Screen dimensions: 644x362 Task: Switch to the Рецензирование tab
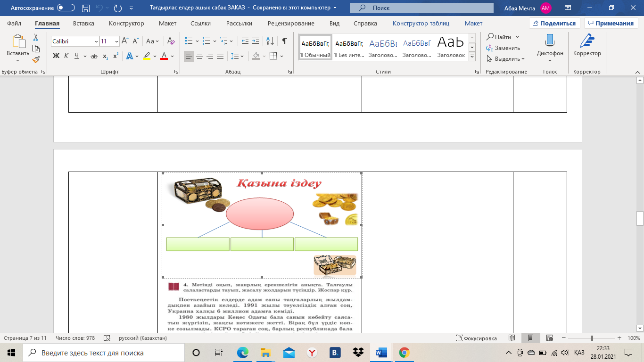coord(290,24)
